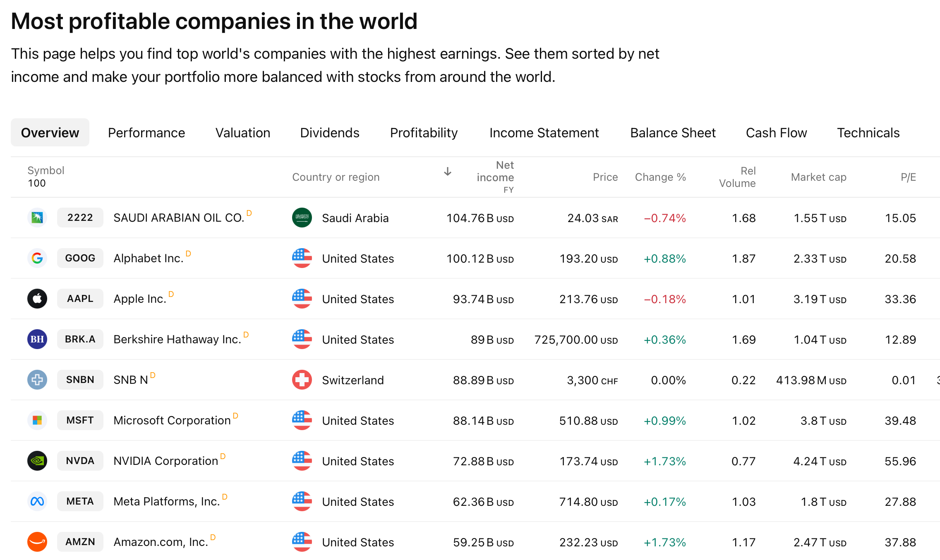Click the Berkshire Hathaway Inc. name
This screenshot has width=940, height=560.
tap(177, 339)
